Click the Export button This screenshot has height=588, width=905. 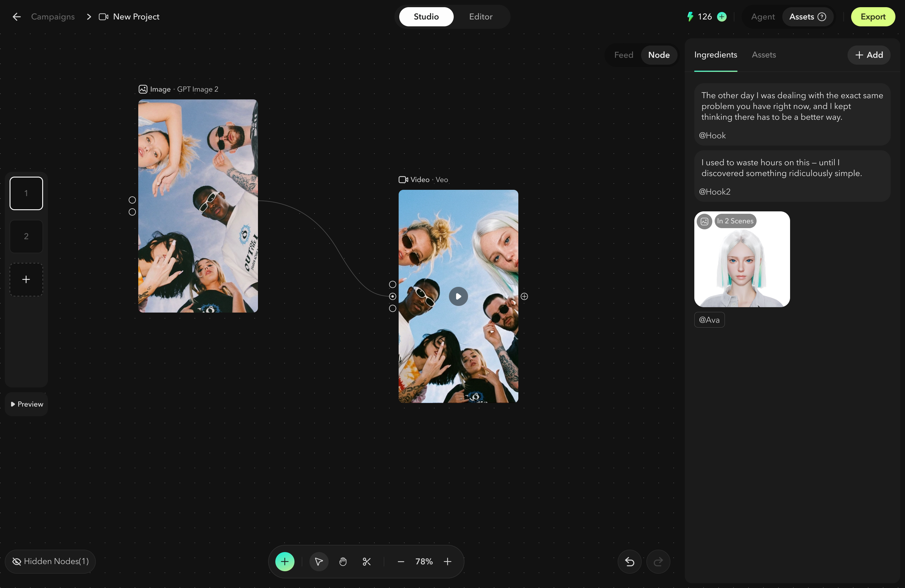[873, 17]
